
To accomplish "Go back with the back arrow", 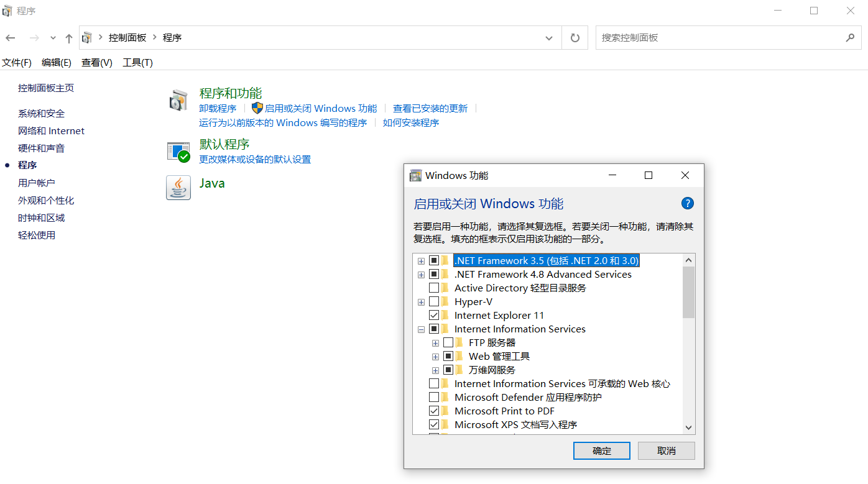I will (11, 38).
